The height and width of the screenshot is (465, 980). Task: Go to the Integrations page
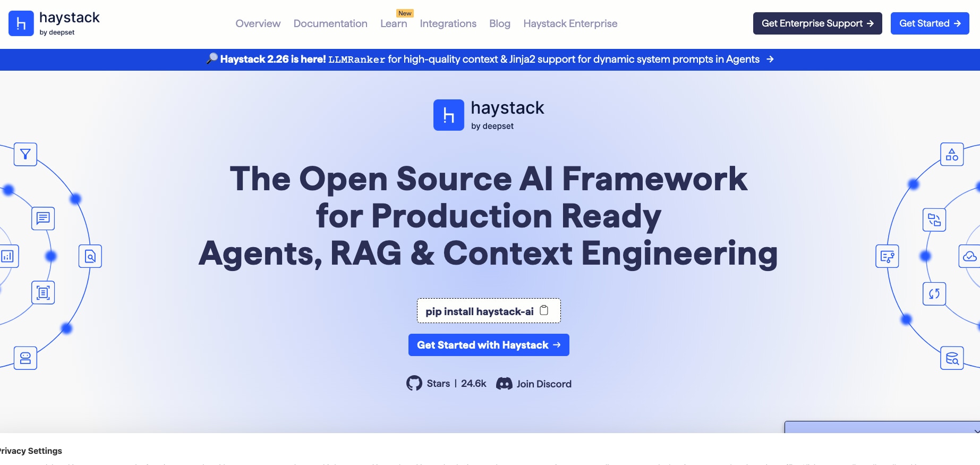[x=448, y=23]
